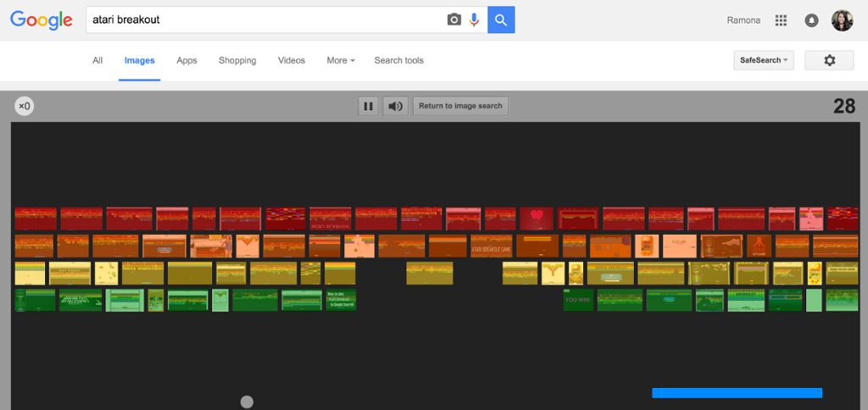This screenshot has width=868, height=410.
Task: Open the account profile picture
Action: point(842,20)
